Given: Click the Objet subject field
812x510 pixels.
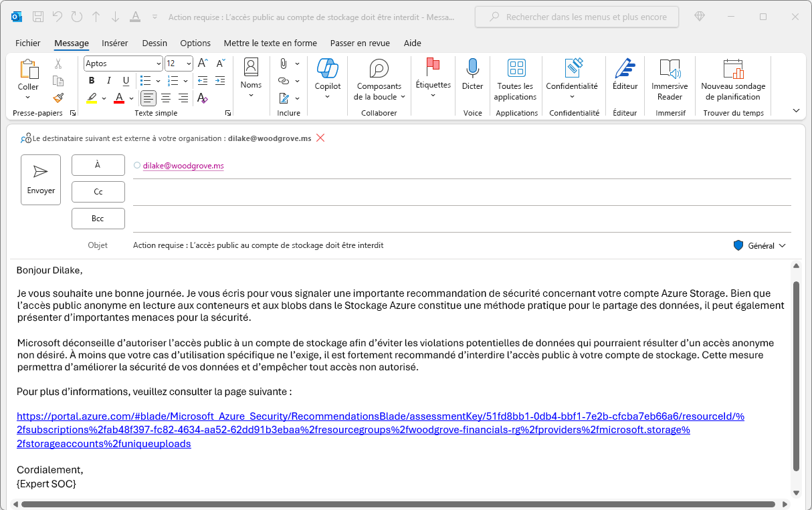Looking at the screenshot, I should 428,245.
